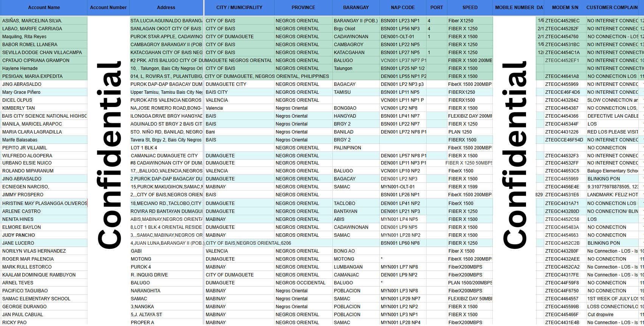Select the DEFECTIVE LAN CABLE complaint cell
This screenshot has height=326, width=644.
pyautogui.click(x=612, y=116)
